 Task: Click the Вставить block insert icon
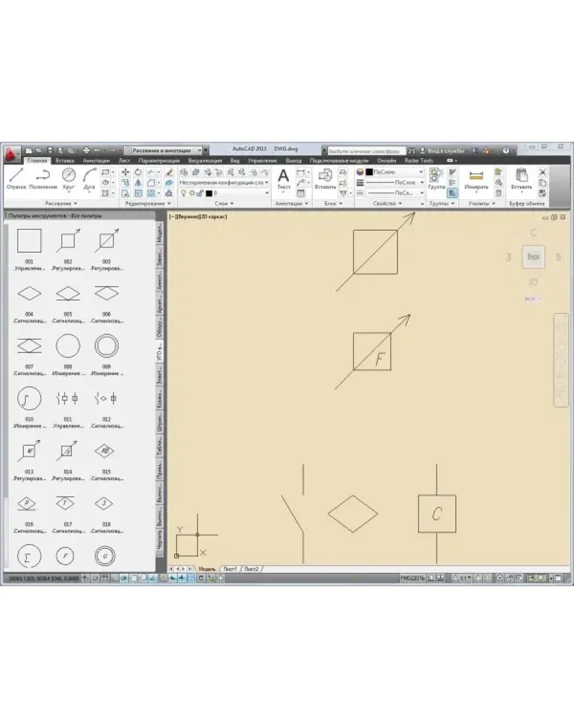(x=325, y=178)
